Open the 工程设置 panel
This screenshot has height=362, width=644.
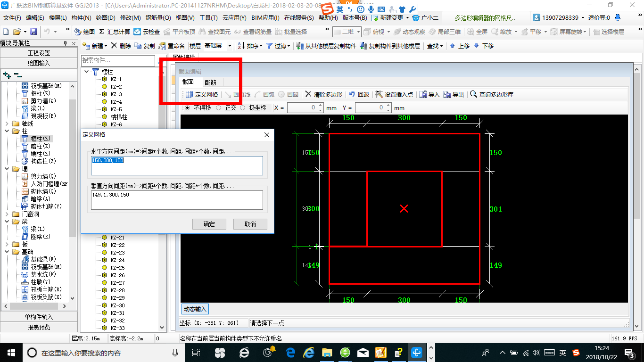click(x=39, y=53)
